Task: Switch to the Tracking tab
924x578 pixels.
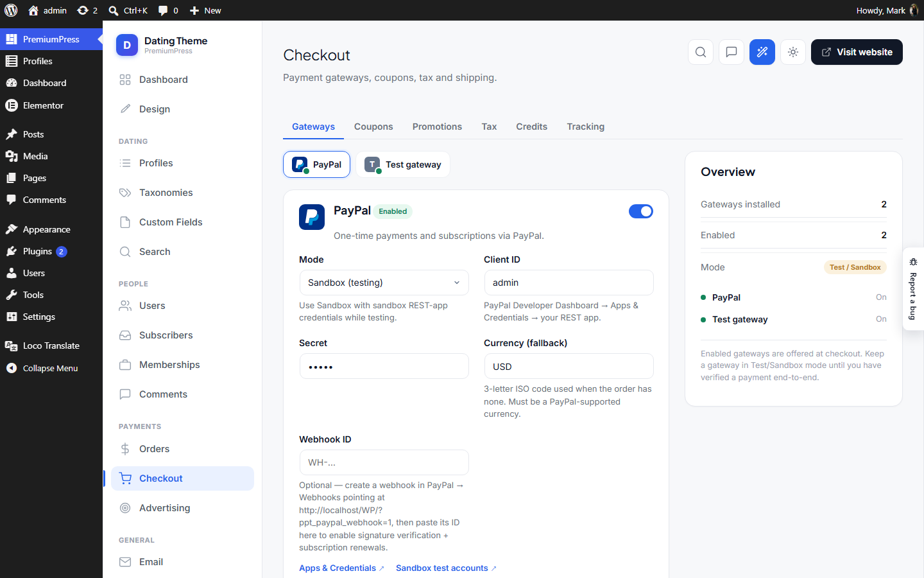Action: (585, 127)
